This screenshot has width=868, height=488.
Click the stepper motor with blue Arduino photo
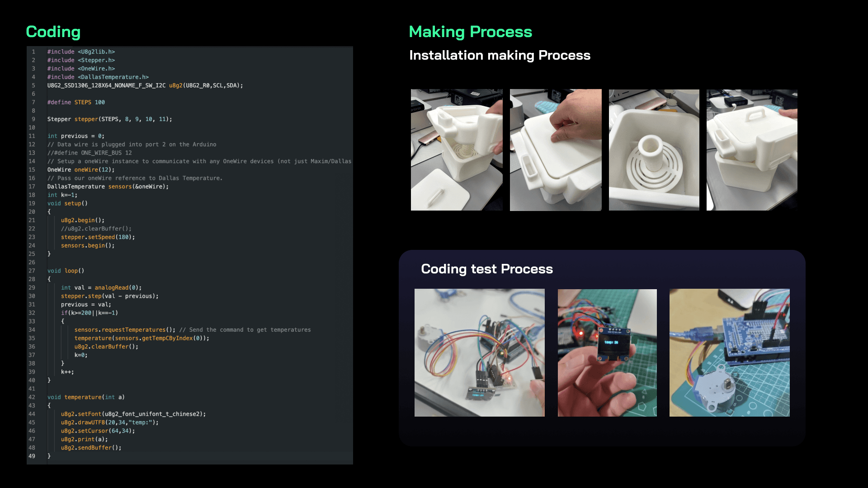coord(730,352)
